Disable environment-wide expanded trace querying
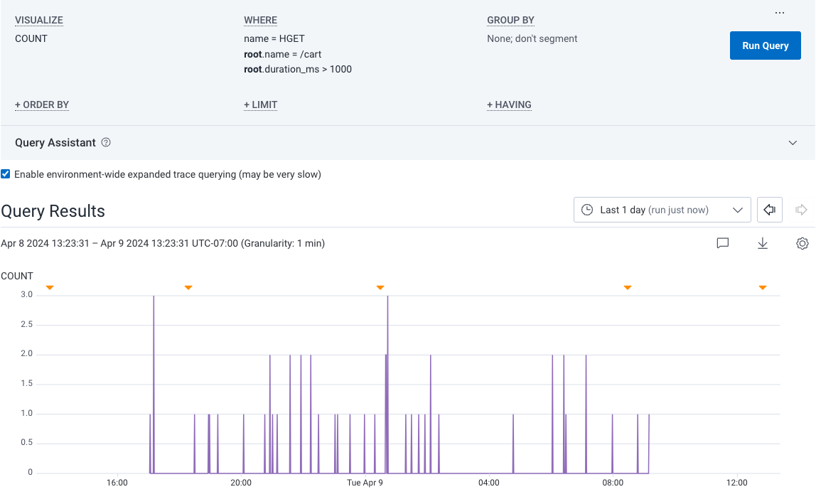The image size is (816, 504). pos(6,173)
